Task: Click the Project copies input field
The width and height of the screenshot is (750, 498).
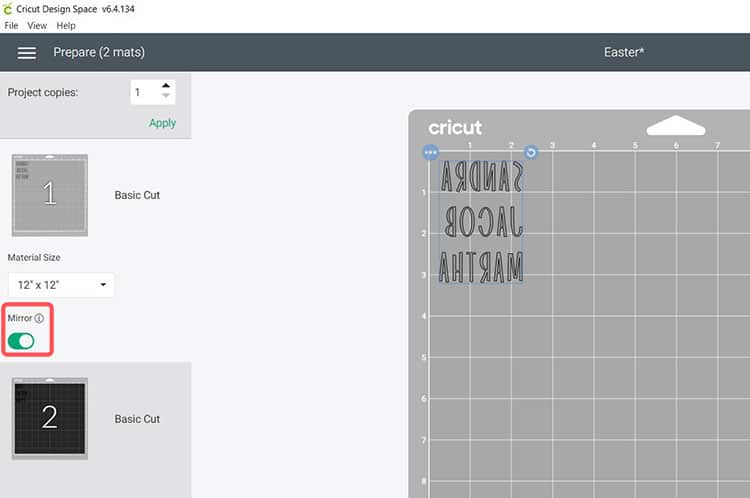Action: pyautogui.click(x=145, y=92)
